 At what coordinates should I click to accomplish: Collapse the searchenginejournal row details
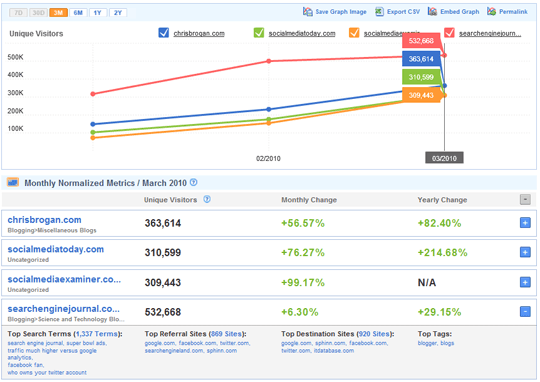tap(525, 312)
